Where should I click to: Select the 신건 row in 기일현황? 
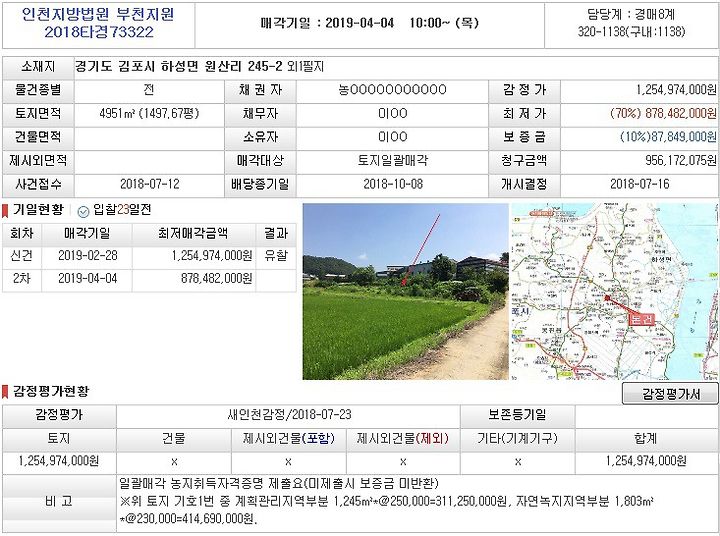tap(149, 256)
